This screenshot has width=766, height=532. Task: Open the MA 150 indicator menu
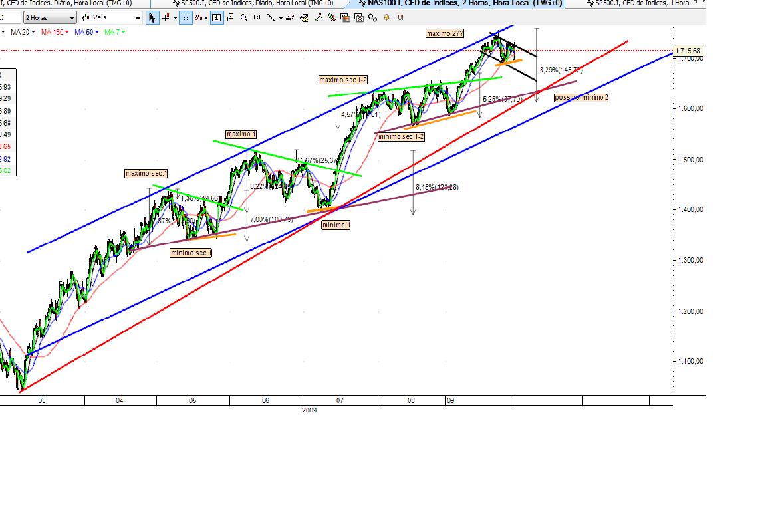pyautogui.click(x=55, y=32)
